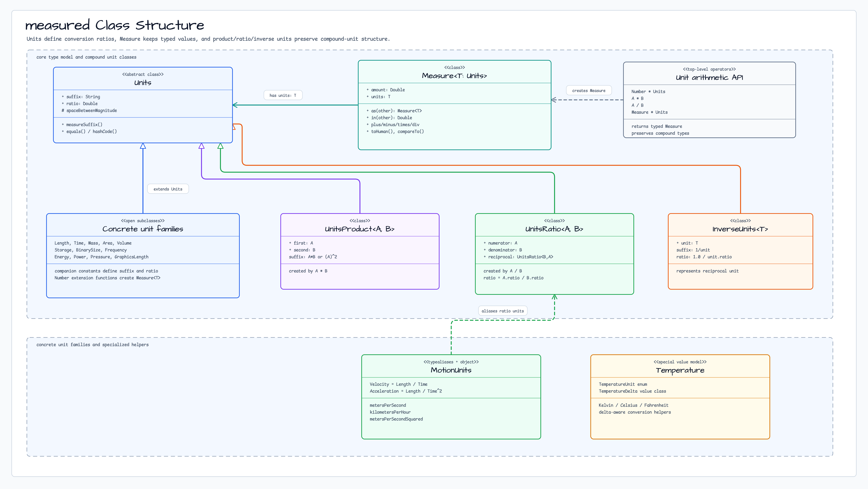Image resolution: width=868 pixels, height=489 pixels.
Task: Click '+ in(other): Double' method
Action: (389, 118)
